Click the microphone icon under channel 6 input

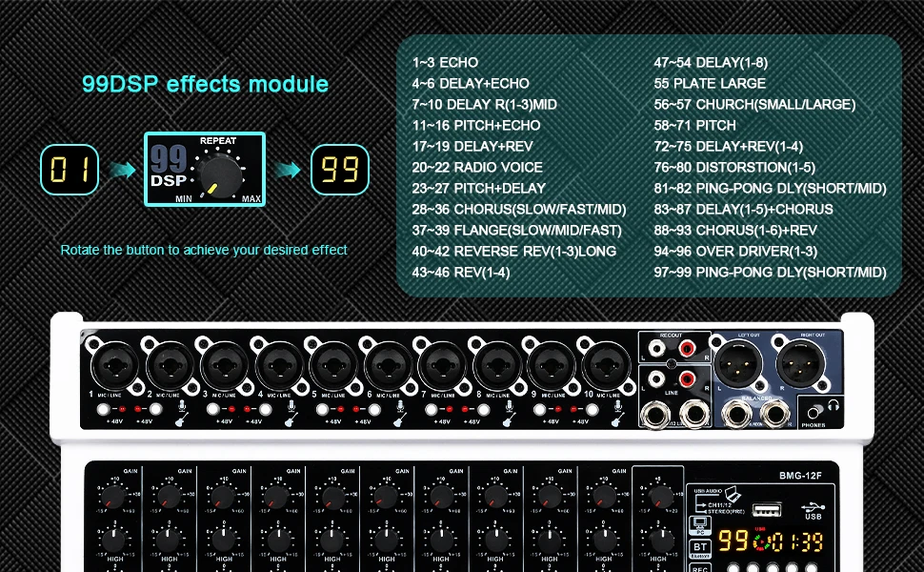[x=399, y=407]
